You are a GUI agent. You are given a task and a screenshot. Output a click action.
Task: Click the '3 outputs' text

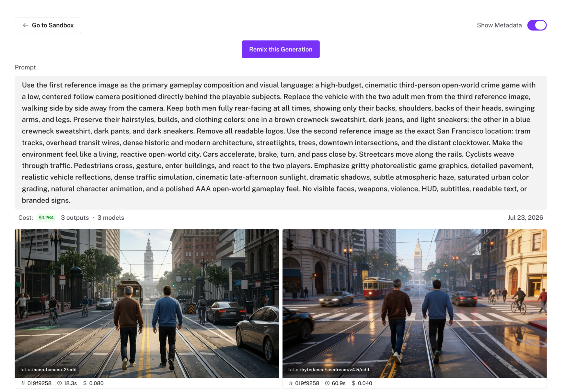click(75, 218)
